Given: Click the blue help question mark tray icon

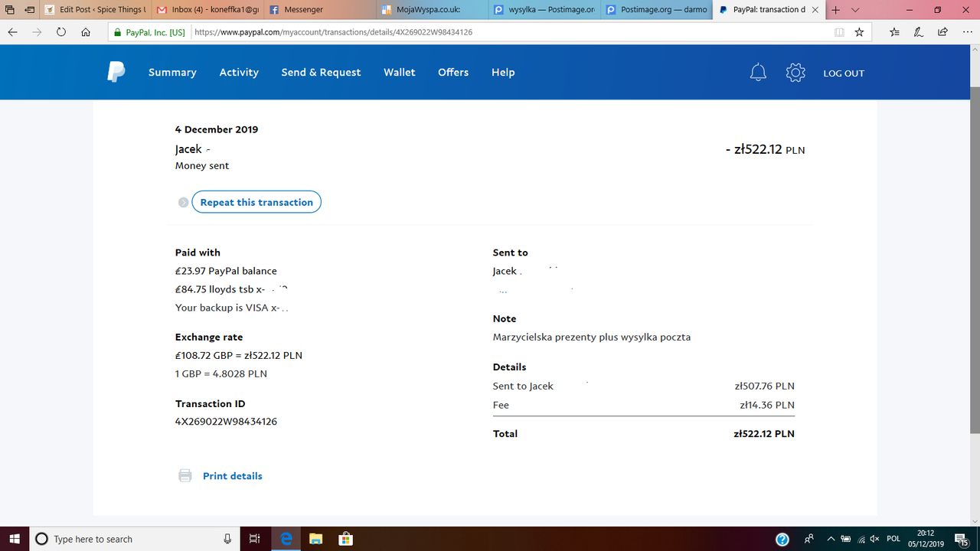Looking at the screenshot, I should click(x=782, y=539).
